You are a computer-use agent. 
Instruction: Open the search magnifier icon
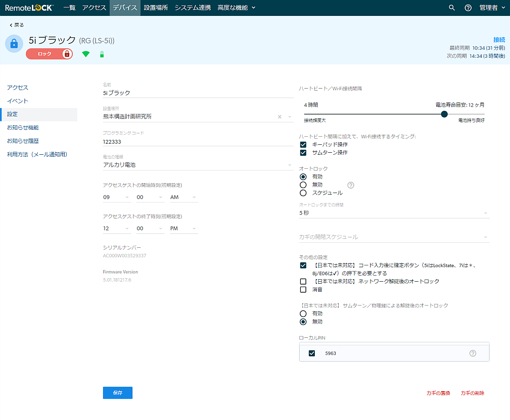[452, 8]
